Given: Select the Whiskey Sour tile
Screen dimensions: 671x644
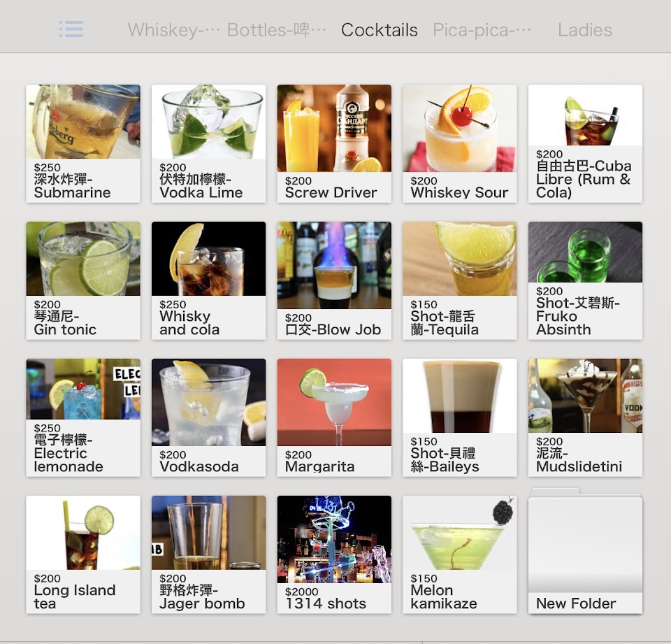Looking at the screenshot, I should [460, 143].
